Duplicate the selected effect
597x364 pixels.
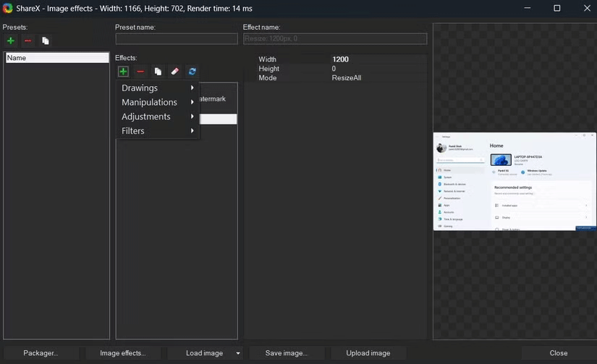[x=158, y=72]
